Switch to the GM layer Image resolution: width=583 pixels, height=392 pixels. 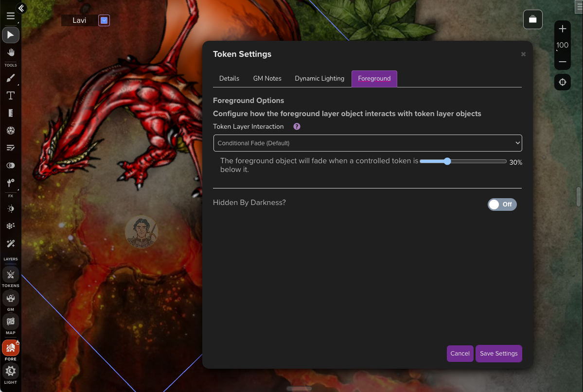pos(10,298)
